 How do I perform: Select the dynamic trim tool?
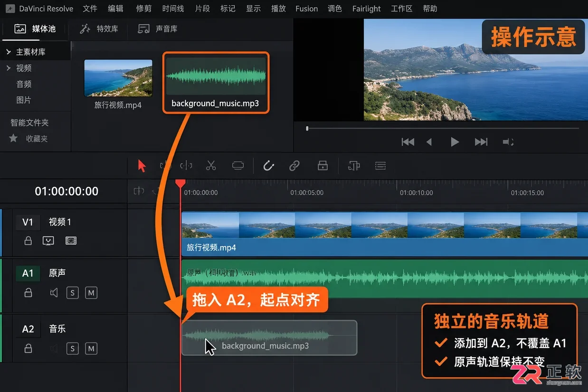[186, 165]
